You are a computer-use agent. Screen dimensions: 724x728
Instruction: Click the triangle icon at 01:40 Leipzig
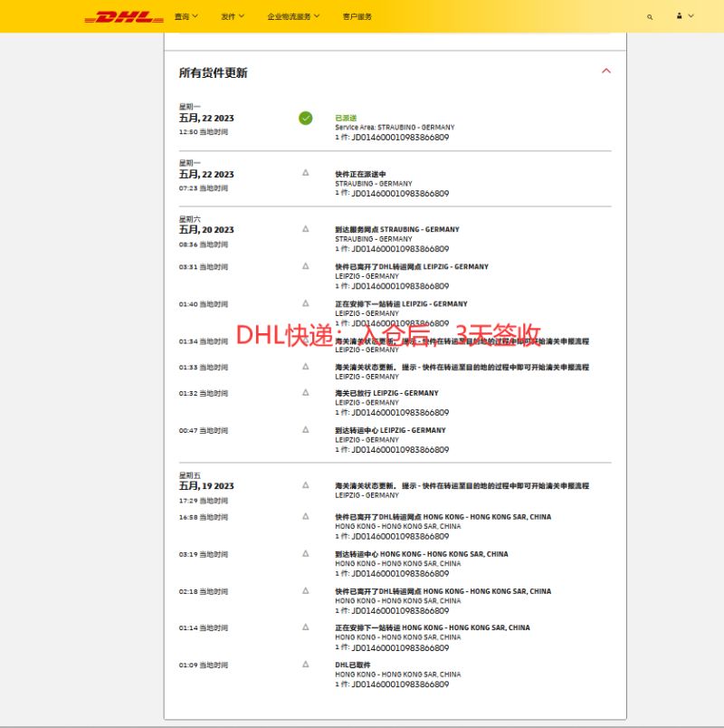[x=305, y=303]
